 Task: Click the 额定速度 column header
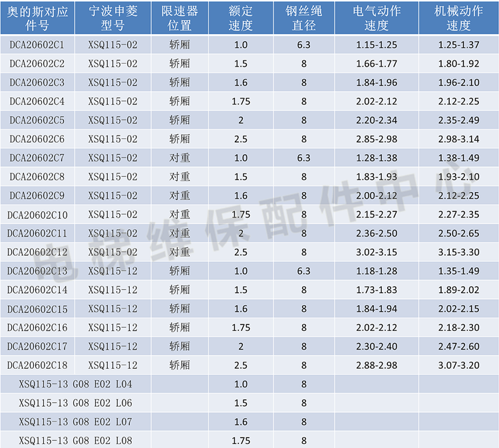[241, 18]
